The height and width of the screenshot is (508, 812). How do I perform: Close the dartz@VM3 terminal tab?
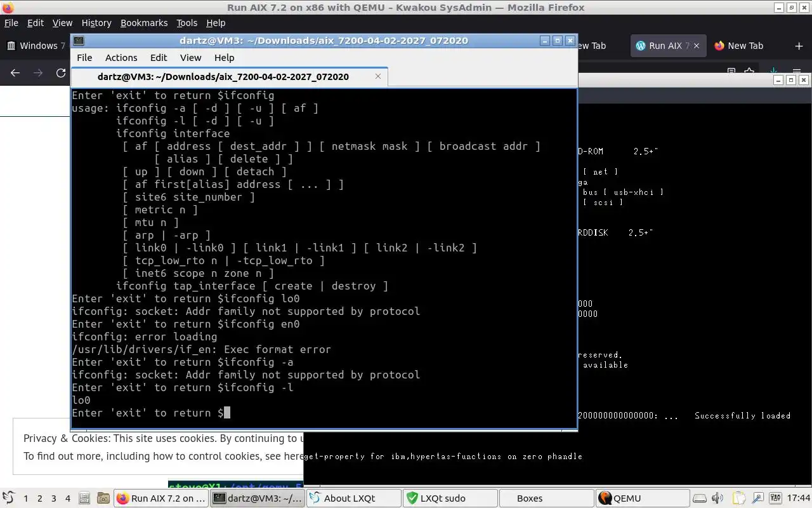point(378,76)
